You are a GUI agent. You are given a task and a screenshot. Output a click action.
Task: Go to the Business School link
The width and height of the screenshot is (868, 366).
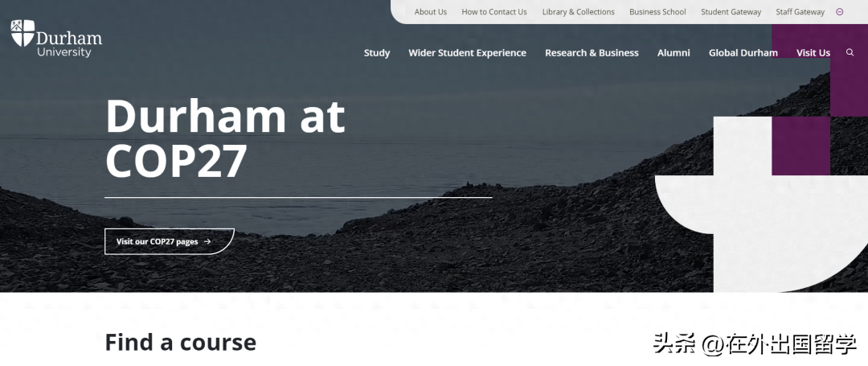click(657, 11)
